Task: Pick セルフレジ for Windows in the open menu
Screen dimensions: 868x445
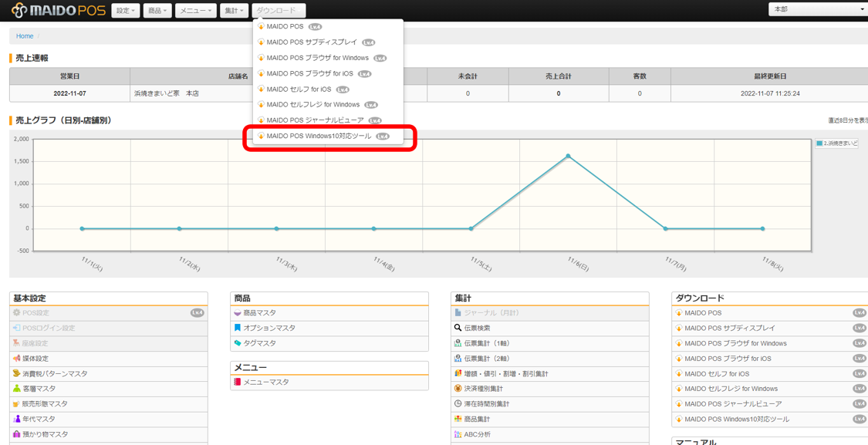Action: tap(328, 105)
